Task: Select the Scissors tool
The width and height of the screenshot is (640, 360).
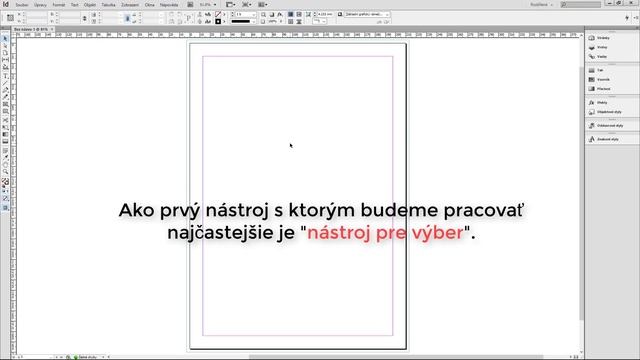Action: point(5,120)
